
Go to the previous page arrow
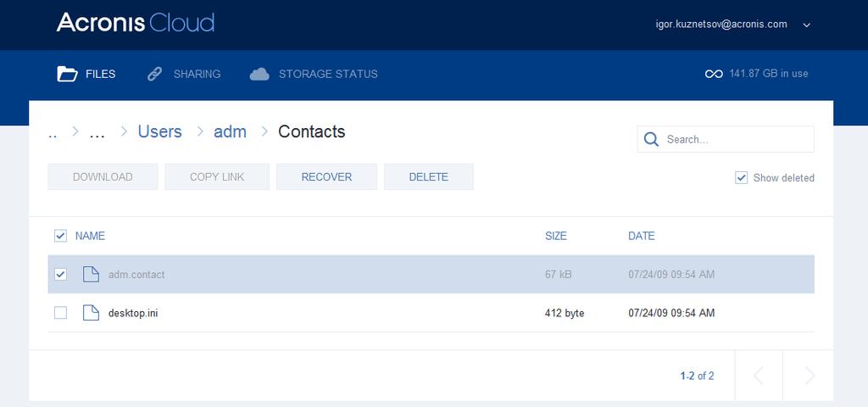(759, 376)
